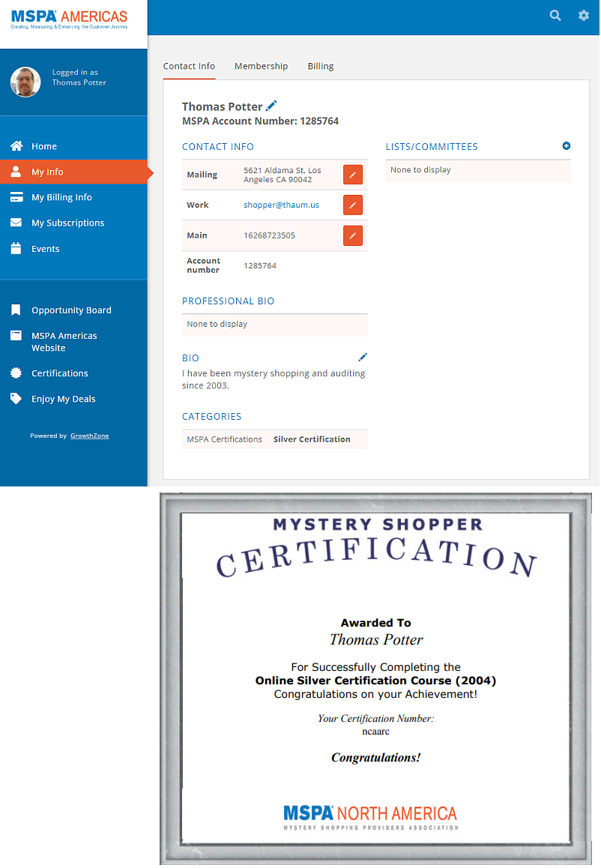Open the settings gear icon
This screenshot has width=601, height=868.
584,15
